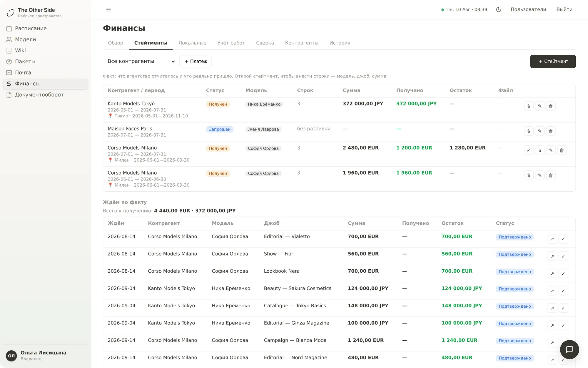Image resolution: width=588 pixels, height=368 pixels.
Task: Edit the Maison Faces Paris statement
Action: (x=540, y=131)
